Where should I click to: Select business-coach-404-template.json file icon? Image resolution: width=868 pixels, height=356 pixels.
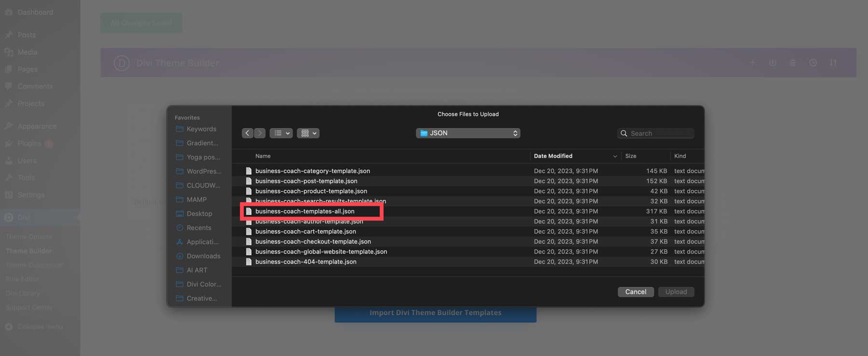[x=249, y=262]
